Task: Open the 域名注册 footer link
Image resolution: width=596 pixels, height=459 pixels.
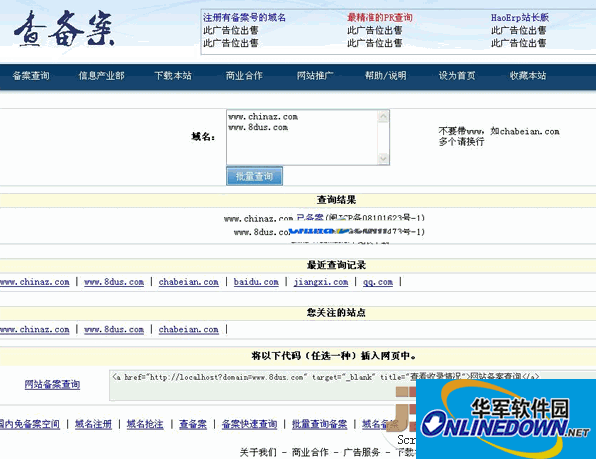Action: (x=93, y=424)
